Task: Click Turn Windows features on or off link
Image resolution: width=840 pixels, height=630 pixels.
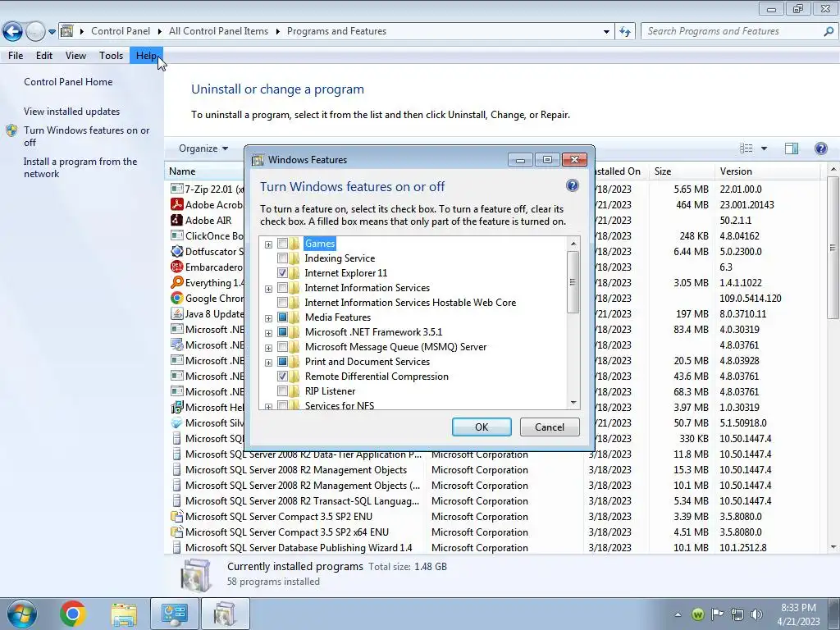Action: point(86,136)
